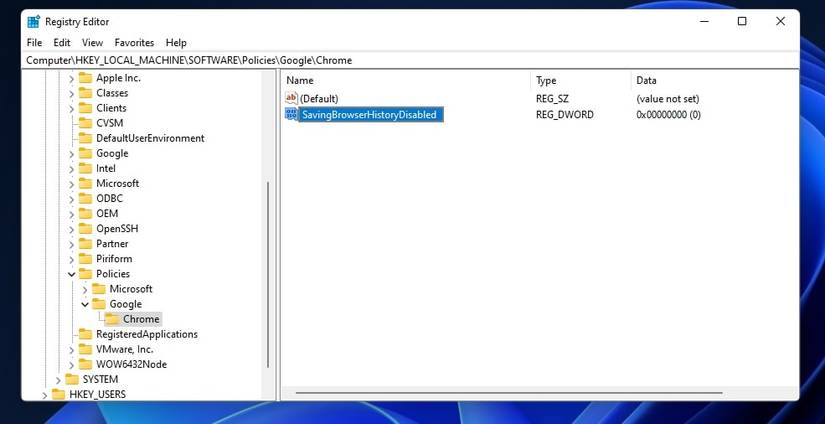Click the RegisteredApplications folder icon
The width and height of the screenshot is (825, 424).
coord(85,334)
